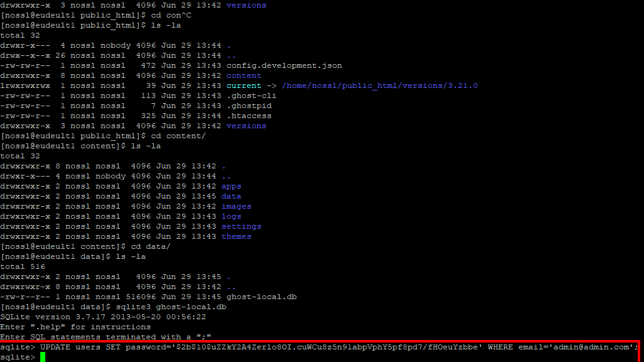Click the themes directory listing
644x362 pixels.
236,236
